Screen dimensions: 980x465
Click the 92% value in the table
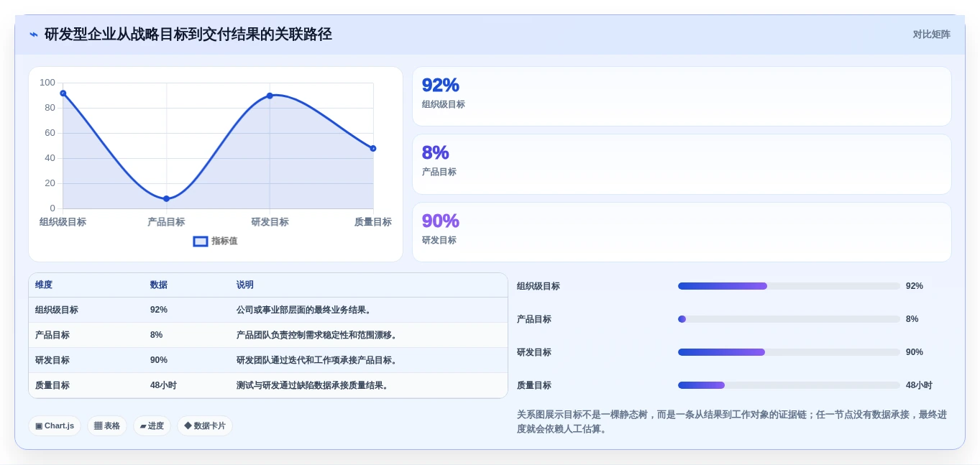tap(159, 310)
